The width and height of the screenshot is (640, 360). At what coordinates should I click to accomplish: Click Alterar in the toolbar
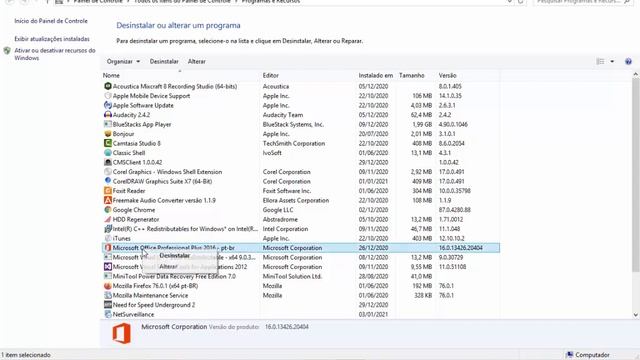(196, 62)
